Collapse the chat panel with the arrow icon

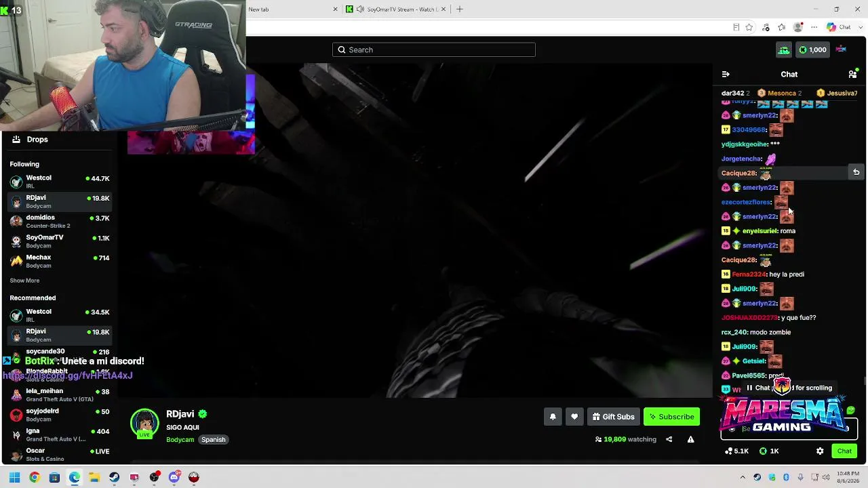tap(726, 75)
